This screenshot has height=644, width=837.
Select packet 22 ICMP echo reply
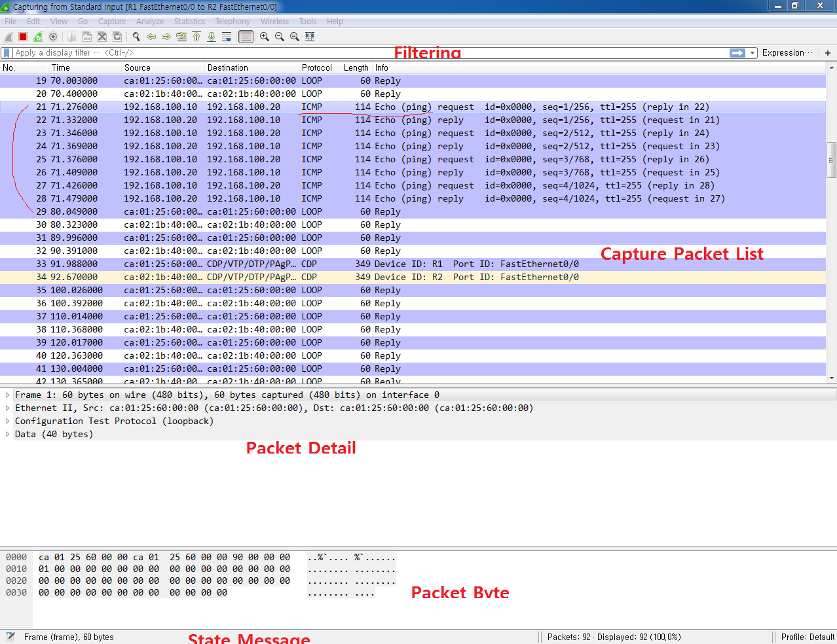(413, 120)
